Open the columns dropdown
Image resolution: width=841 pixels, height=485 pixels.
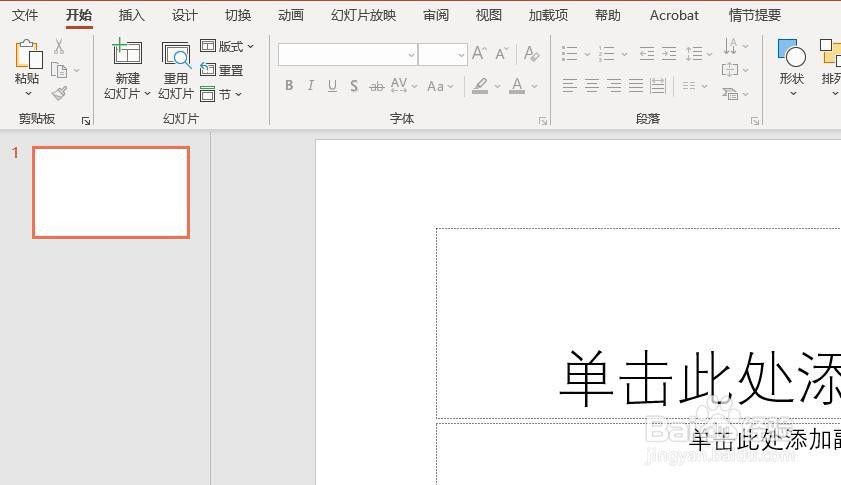click(x=695, y=86)
